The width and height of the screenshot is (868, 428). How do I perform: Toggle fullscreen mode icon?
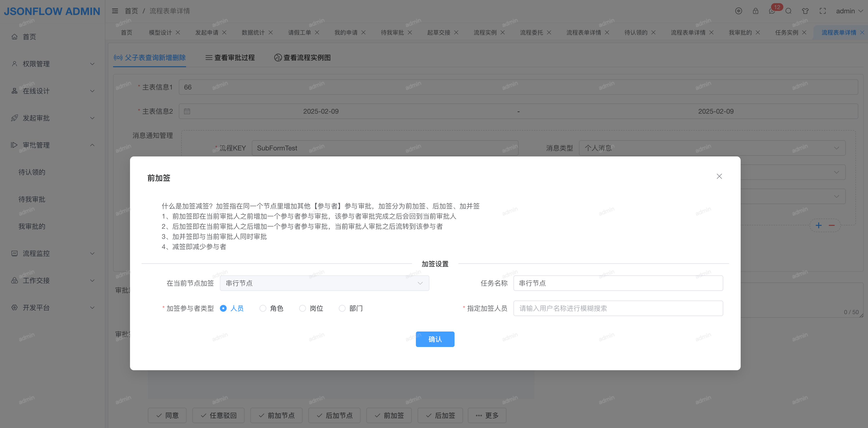823,11
